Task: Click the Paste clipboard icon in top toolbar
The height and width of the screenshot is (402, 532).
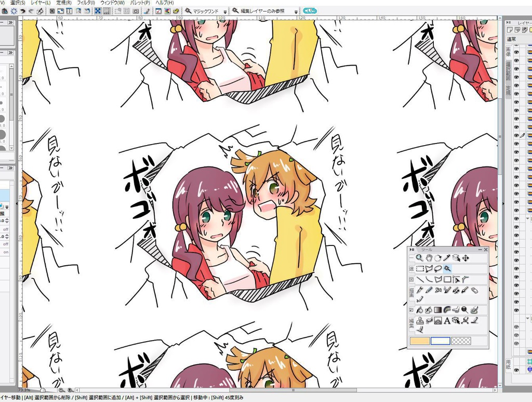Action: click(5, 11)
